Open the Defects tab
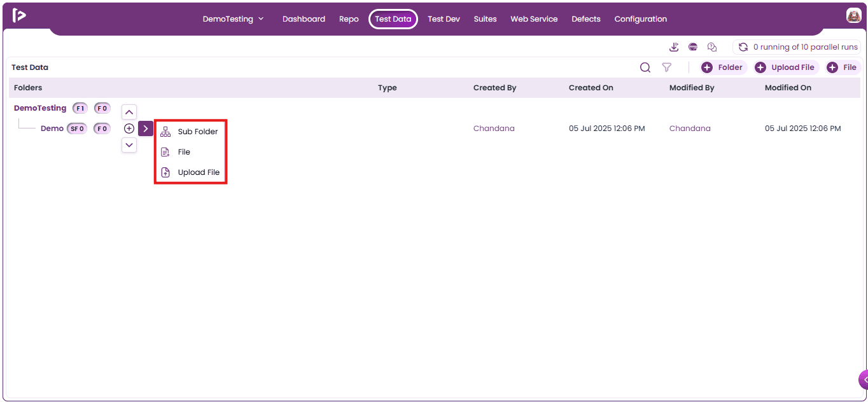Screen dimensions: 868x402 [x=586, y=19]
